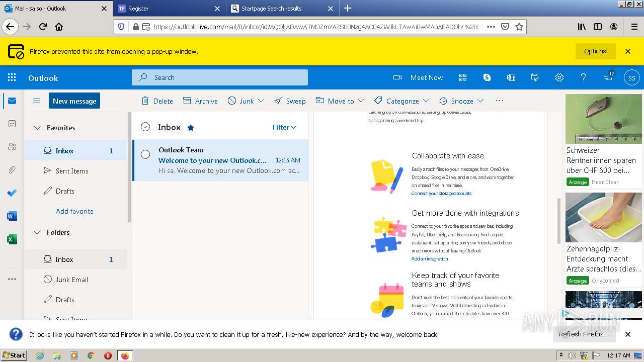Toggle the folder pane hamburger menu
Screen dimensions: 644x362
(37, 101)
